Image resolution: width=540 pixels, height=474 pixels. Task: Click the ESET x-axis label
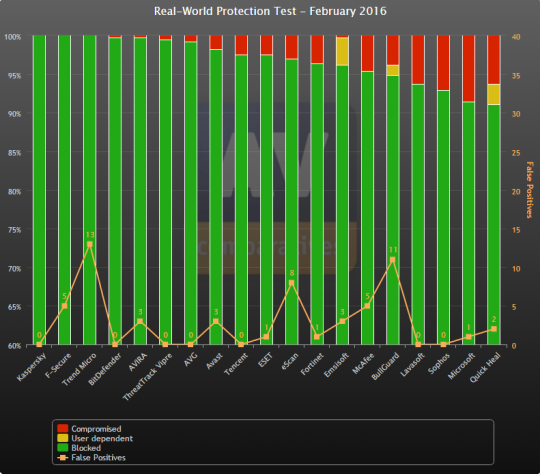pos(265,360)
